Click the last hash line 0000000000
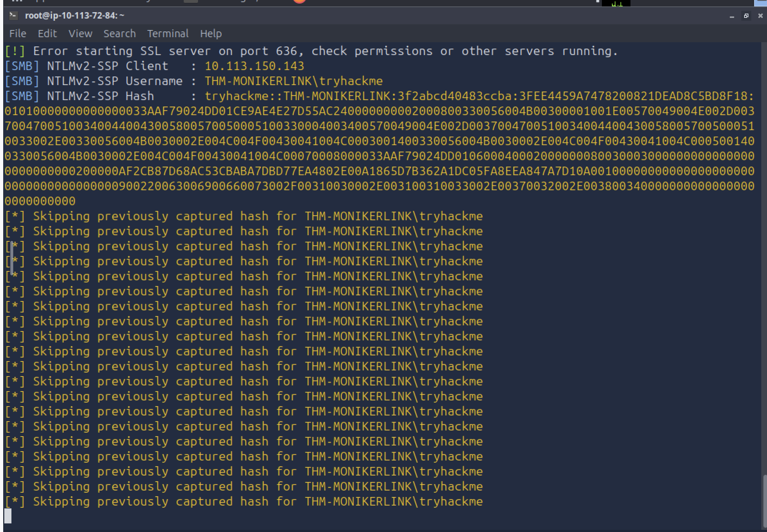767x532 pixels. [40, 201]
